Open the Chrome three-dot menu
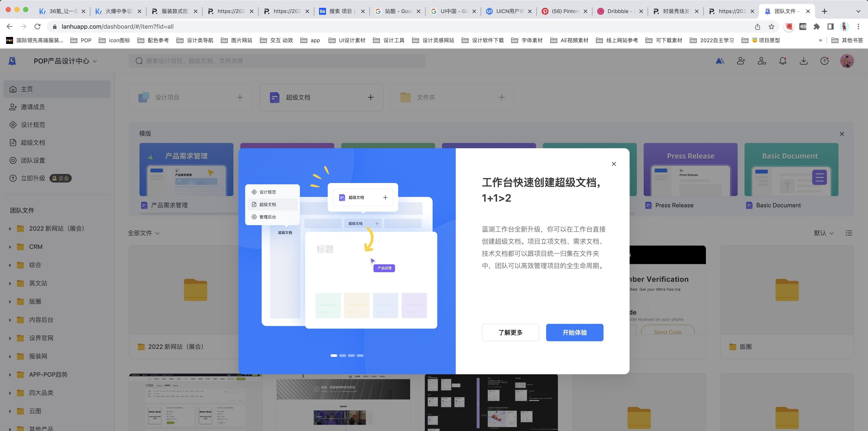This screenshot has height=431, width=868. [858, 27]
